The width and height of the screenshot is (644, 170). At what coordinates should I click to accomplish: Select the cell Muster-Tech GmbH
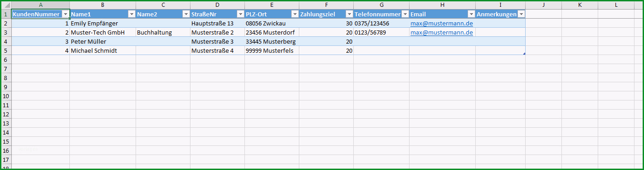click(x=102, y=32)
